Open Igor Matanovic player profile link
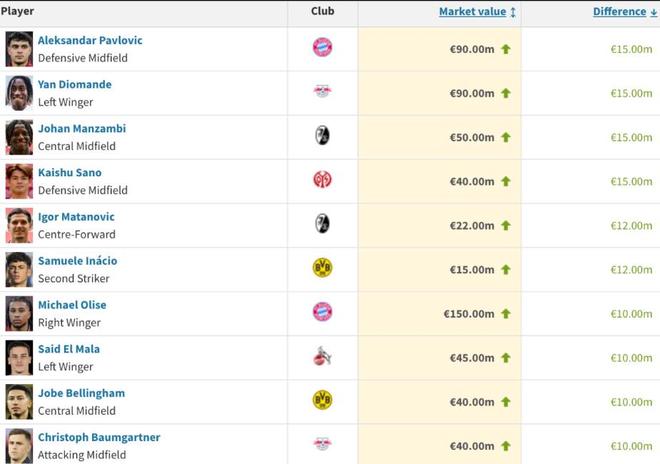 76,216
